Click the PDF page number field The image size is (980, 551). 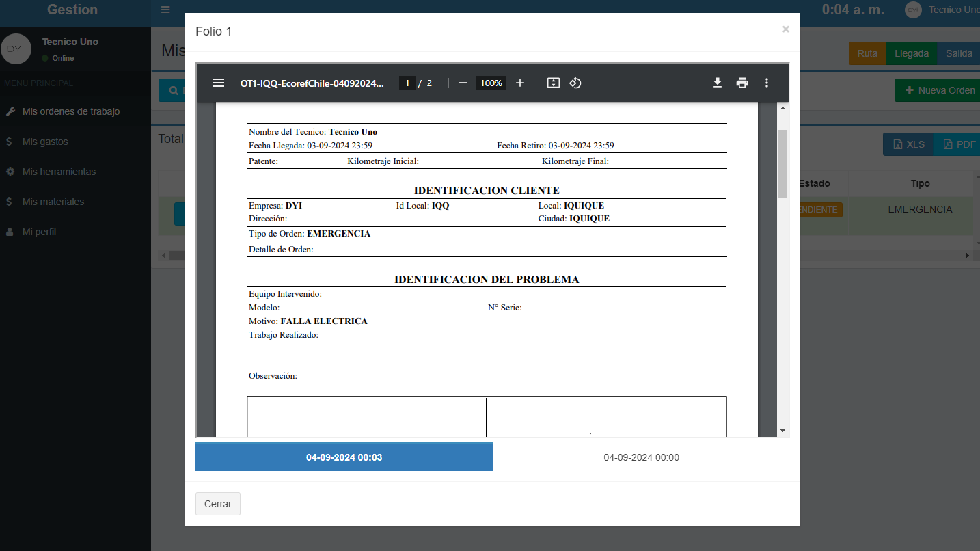coord(407,83)
